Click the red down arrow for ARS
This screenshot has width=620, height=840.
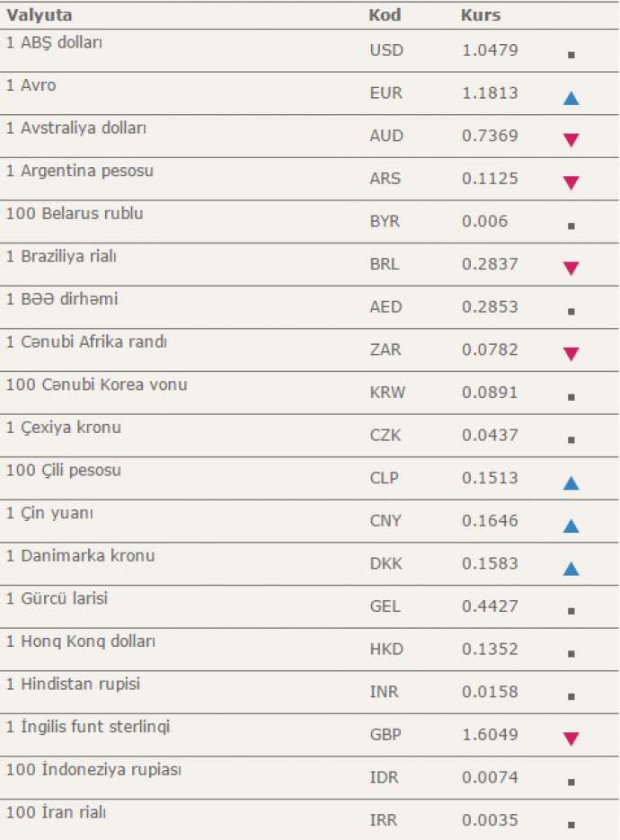(571, 183)
